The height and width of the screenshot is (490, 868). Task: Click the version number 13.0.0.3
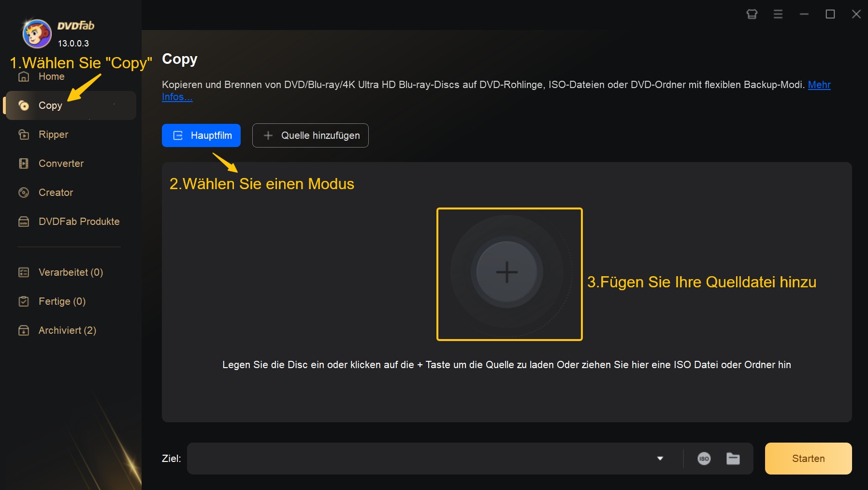[x=73, y=44]
